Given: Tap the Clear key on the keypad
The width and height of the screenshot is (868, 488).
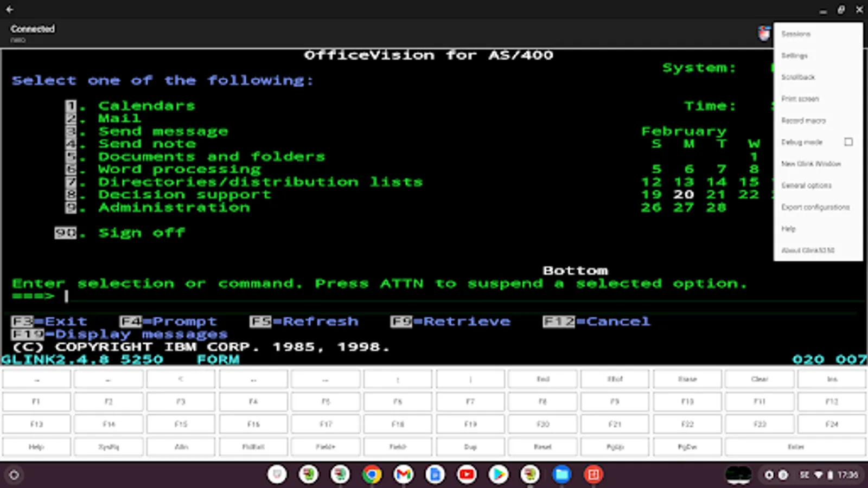Looking at the screenshot, I should point(759,379).
